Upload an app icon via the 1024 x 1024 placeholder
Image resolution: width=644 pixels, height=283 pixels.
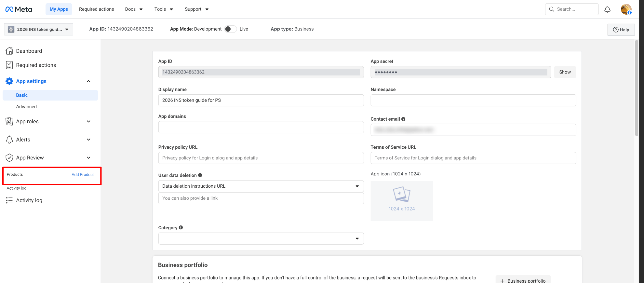tap(401, 201)
